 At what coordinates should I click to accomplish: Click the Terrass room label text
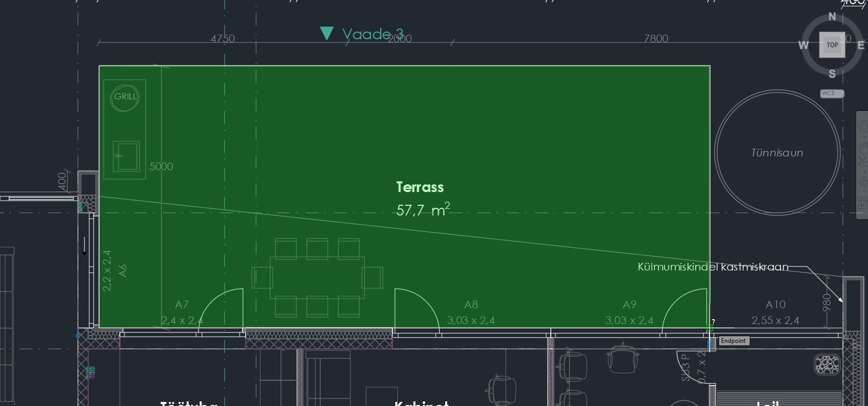(x=420, y=187)
